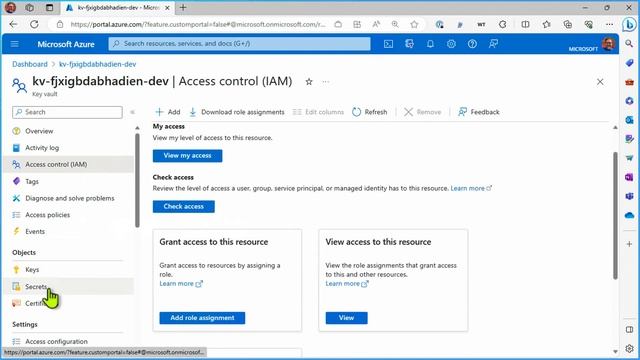Open Learn more link under Check access
This screenshot has height=360, width=640.
(x=471, y=188)
